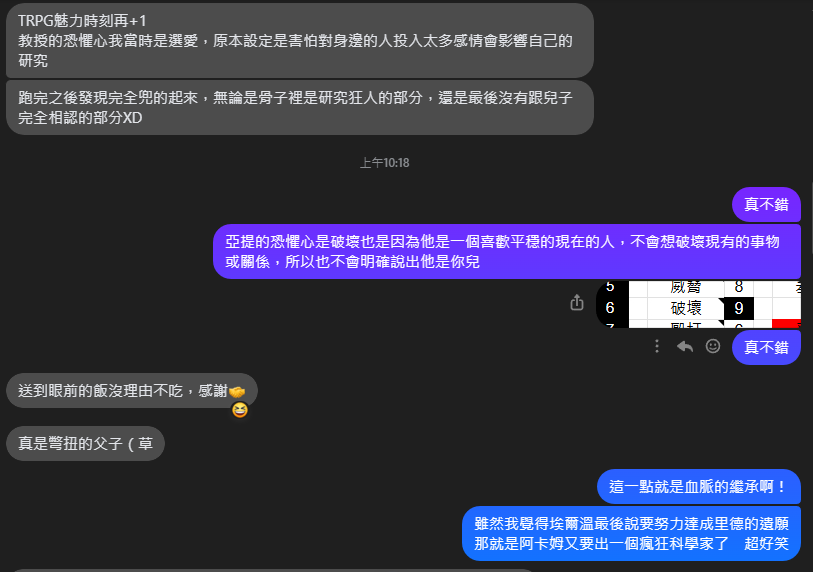Click the cell 破壞 in the image
This screenshot has width=813, height=572.
[685, 308]
